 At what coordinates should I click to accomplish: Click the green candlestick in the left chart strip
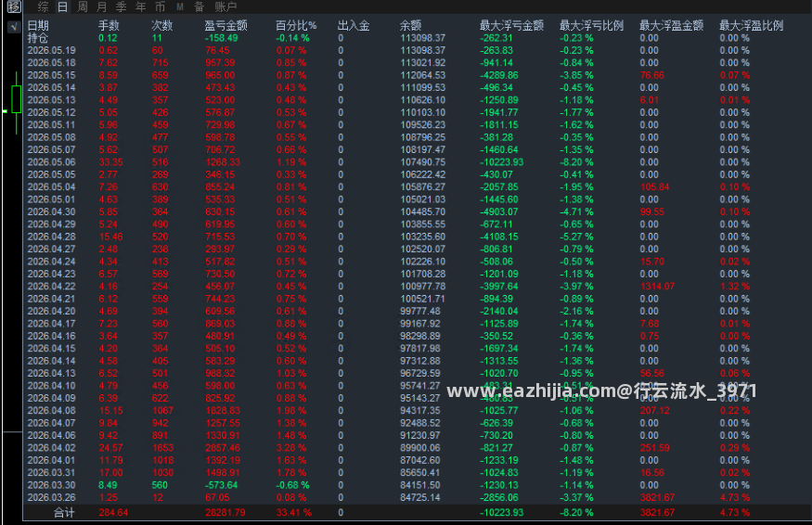coord(16,101)
